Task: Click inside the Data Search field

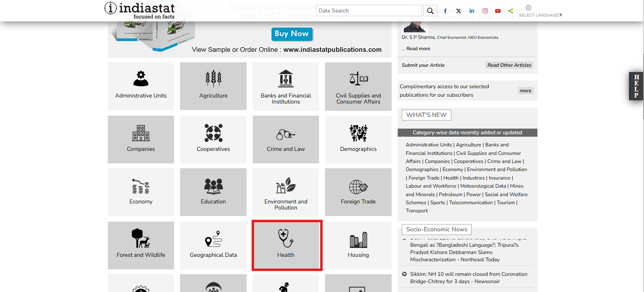Action: coord(369,11)
